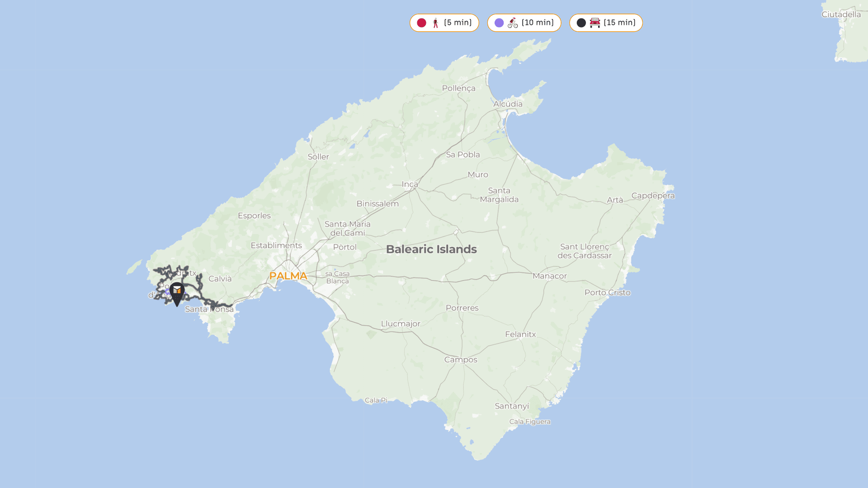This screenshot has height=488, width=868.
Task: Click the Calvià label
Action: click(220, 279)
